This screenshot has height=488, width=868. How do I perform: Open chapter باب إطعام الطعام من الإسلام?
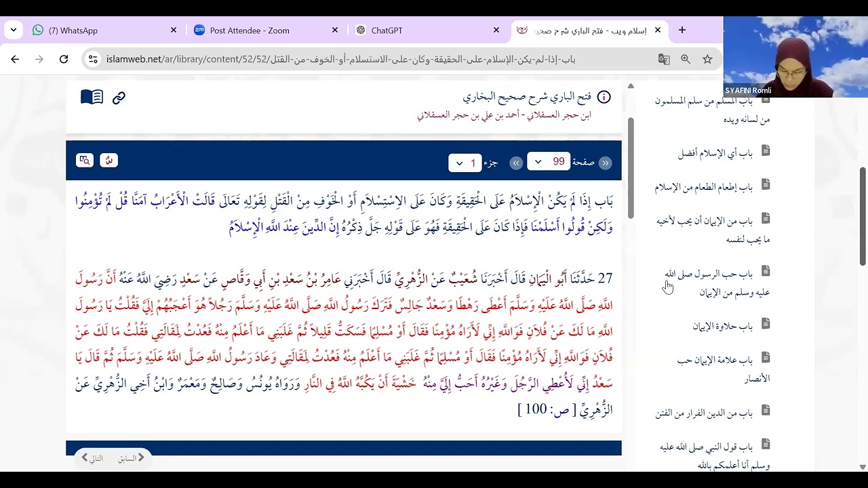pyautogui.click(x=704, y=187)
